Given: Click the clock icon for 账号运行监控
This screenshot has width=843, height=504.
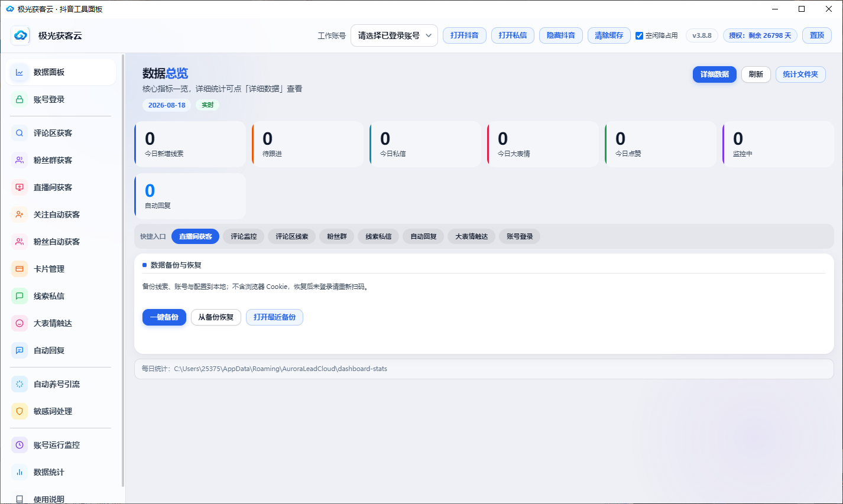Looking at the screenshot, I should pyautogui.click(x=20, y=445).
